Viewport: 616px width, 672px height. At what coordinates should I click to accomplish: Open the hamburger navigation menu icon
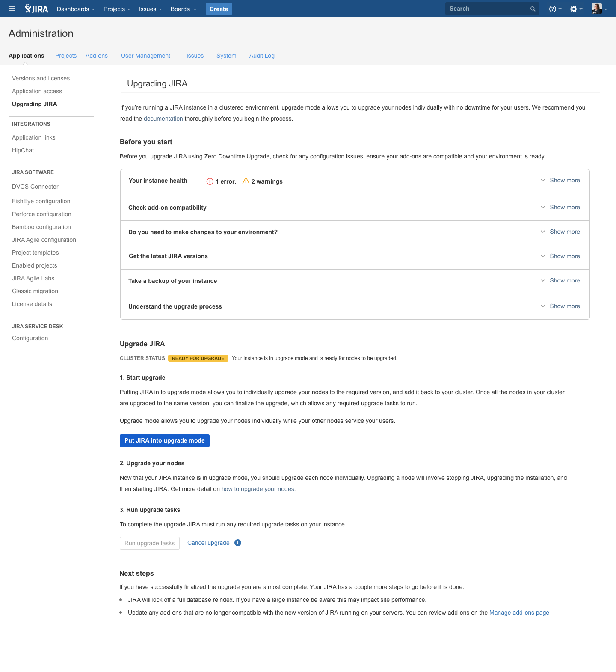[x=12, y=9]
